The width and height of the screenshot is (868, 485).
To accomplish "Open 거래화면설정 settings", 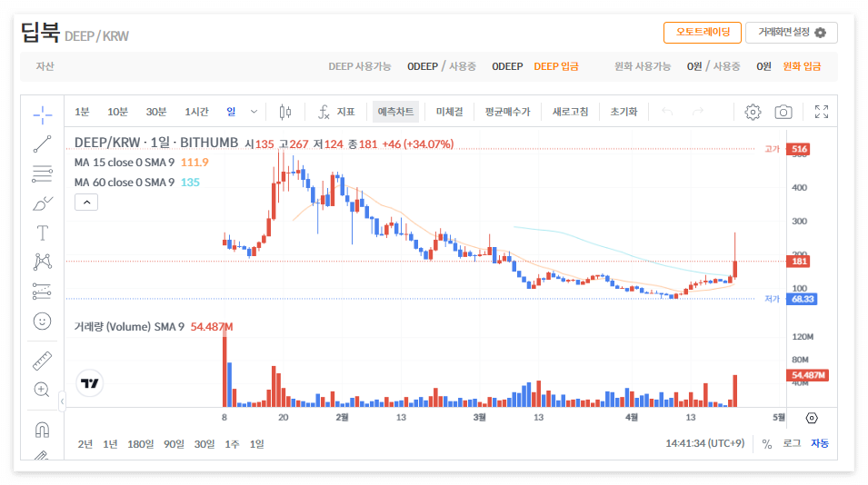I will click(x=792, y=33).
